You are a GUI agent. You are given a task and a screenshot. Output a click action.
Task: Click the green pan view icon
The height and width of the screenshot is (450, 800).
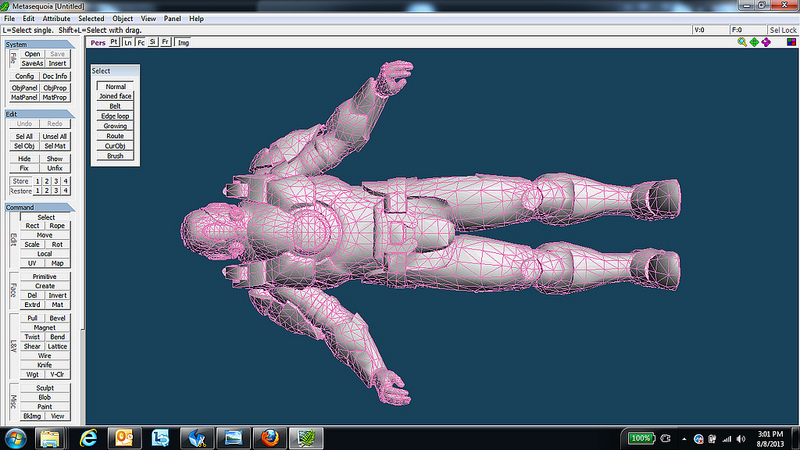coord(754,42)
